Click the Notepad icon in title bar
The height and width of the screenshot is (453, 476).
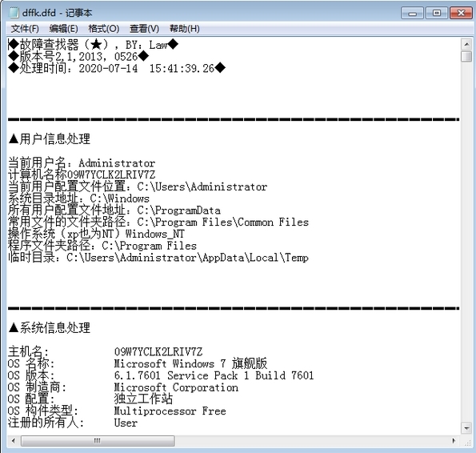(14, 13)
